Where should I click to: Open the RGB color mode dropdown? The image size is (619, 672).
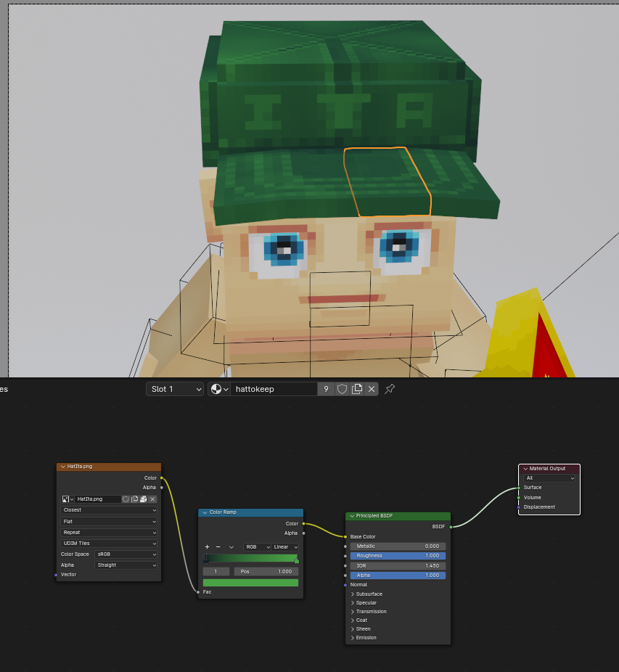click(257, 546)
